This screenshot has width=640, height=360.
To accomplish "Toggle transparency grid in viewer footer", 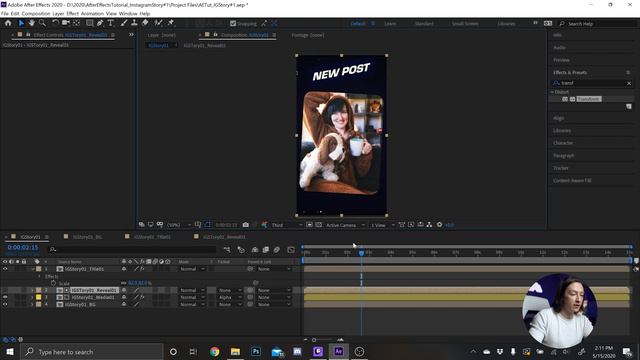I will (x=319, y=225).
